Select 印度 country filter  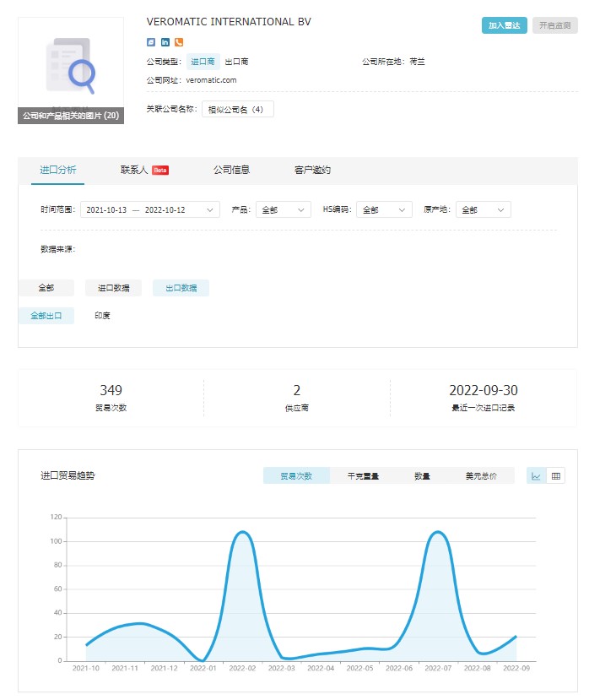click(x=102, y=316)
